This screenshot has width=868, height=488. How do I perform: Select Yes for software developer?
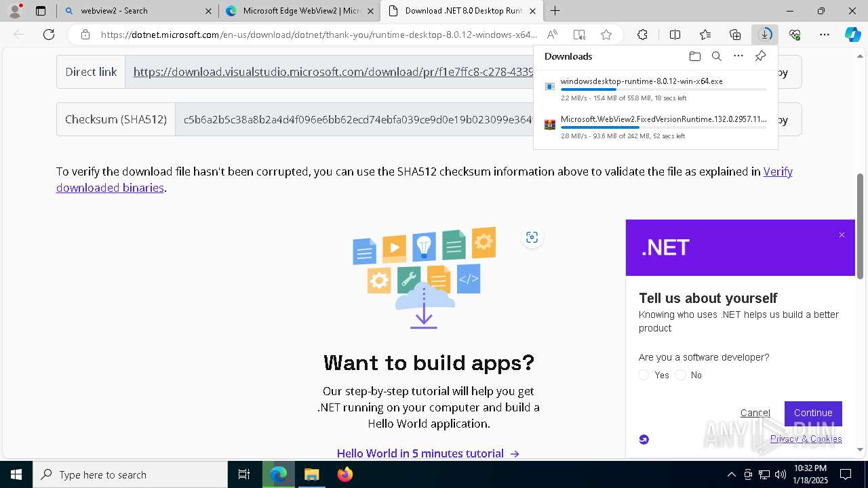coord(644,375)
